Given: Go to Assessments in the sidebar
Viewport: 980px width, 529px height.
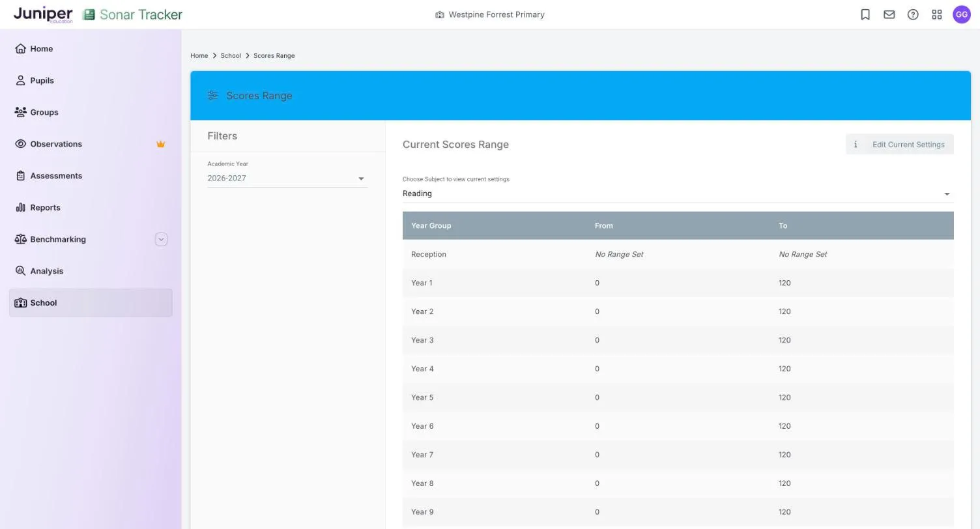Looking at the screenshot, I should click(x=91, y=176).
